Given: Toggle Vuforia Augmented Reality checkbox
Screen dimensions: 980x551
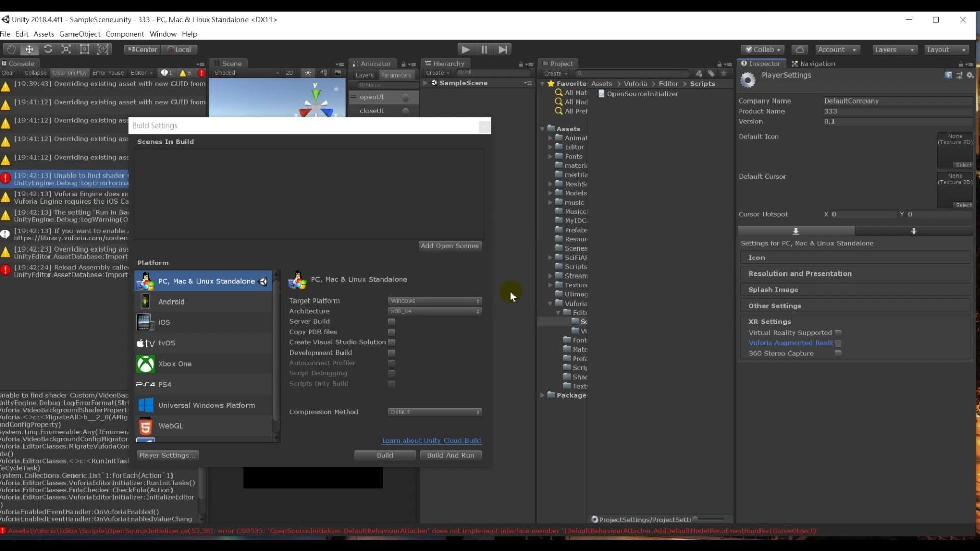Looking at the screenshot, I should coord(838,343).
